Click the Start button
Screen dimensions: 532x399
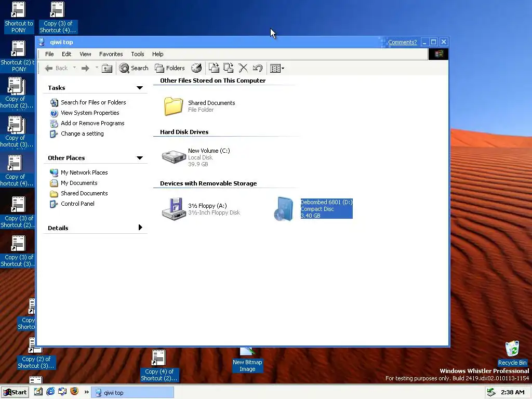tap(15, 392)
